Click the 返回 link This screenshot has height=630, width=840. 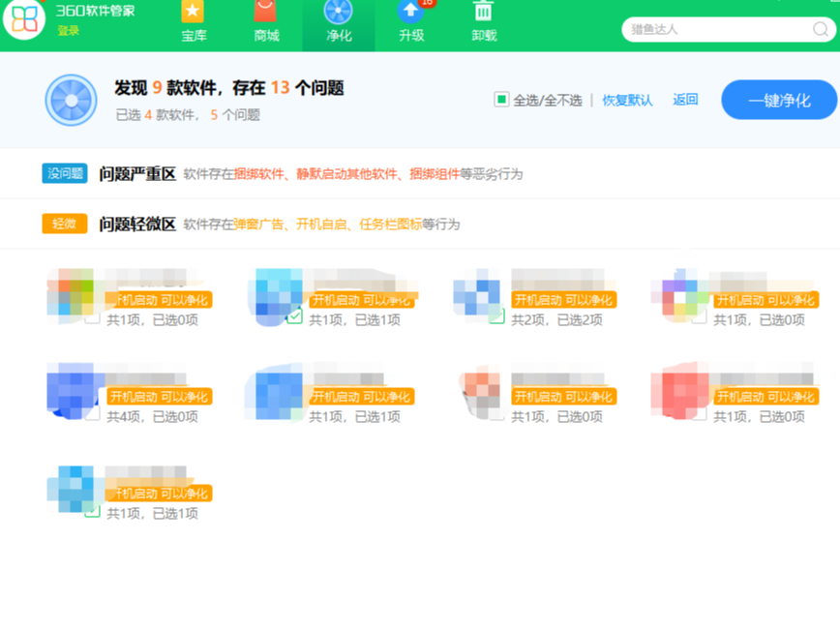click(x=685, y=100)
